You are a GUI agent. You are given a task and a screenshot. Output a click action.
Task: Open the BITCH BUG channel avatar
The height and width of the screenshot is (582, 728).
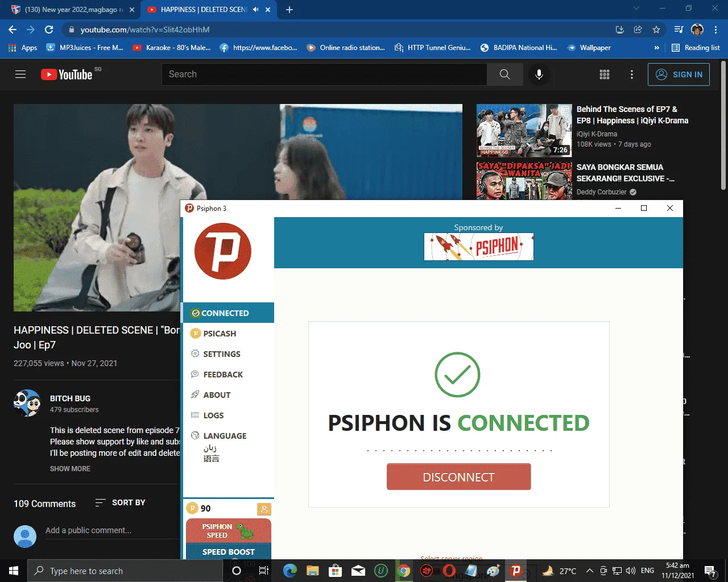(x=27, y=403)
